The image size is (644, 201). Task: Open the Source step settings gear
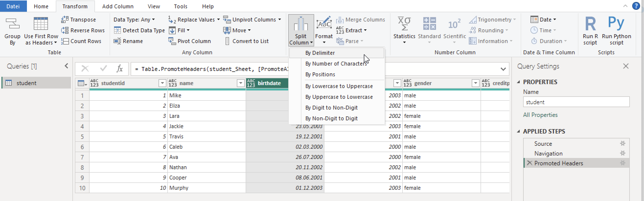click(622, 143)
